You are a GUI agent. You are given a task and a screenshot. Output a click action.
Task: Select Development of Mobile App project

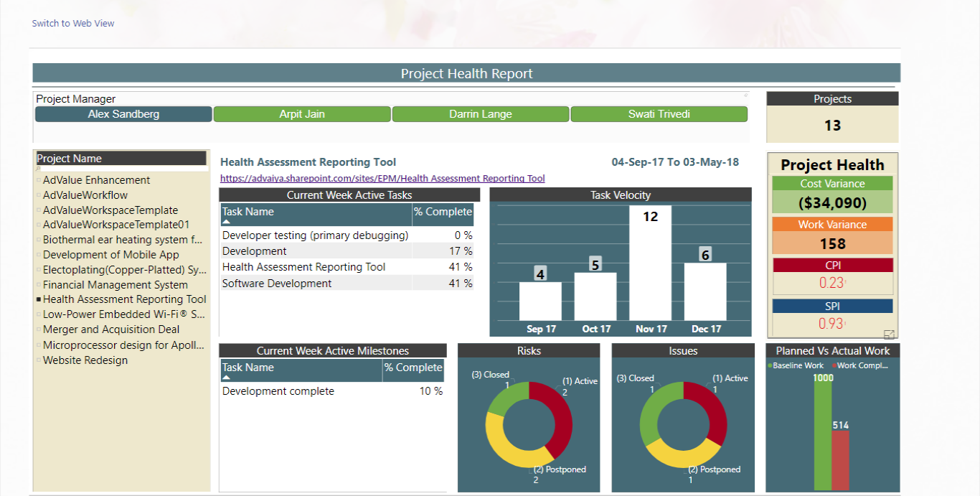(111, 255)
